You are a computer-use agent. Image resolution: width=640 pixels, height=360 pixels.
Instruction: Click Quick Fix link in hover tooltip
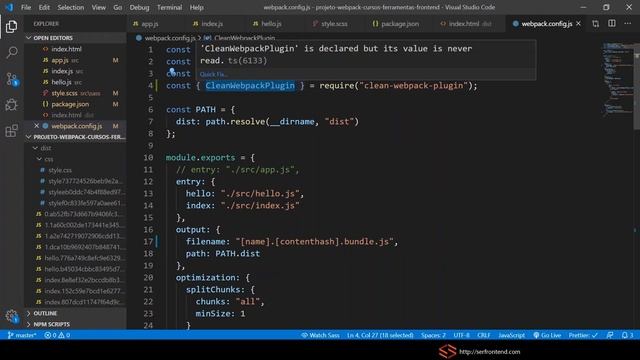213,74
